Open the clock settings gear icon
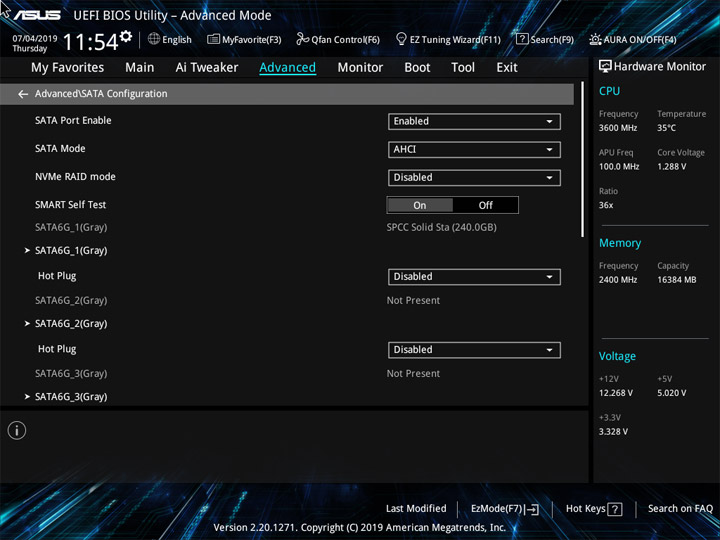720x540 pixels. (x=125, y=36)
